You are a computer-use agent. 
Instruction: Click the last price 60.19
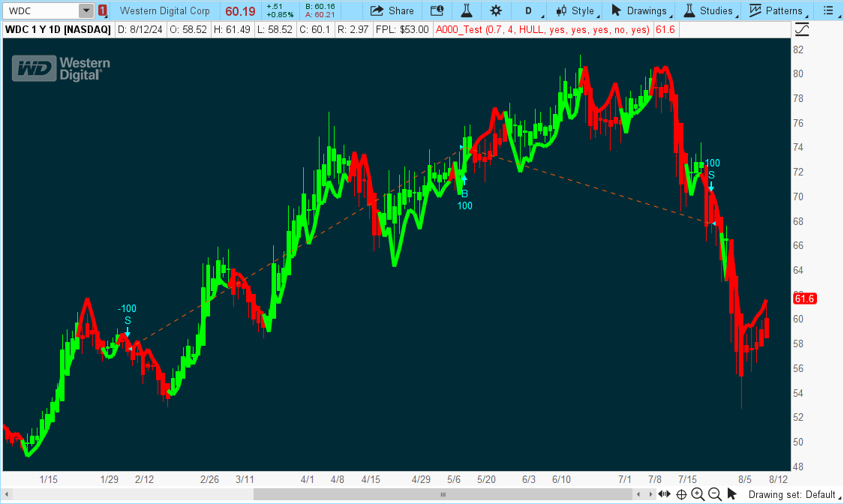point(241,11)
